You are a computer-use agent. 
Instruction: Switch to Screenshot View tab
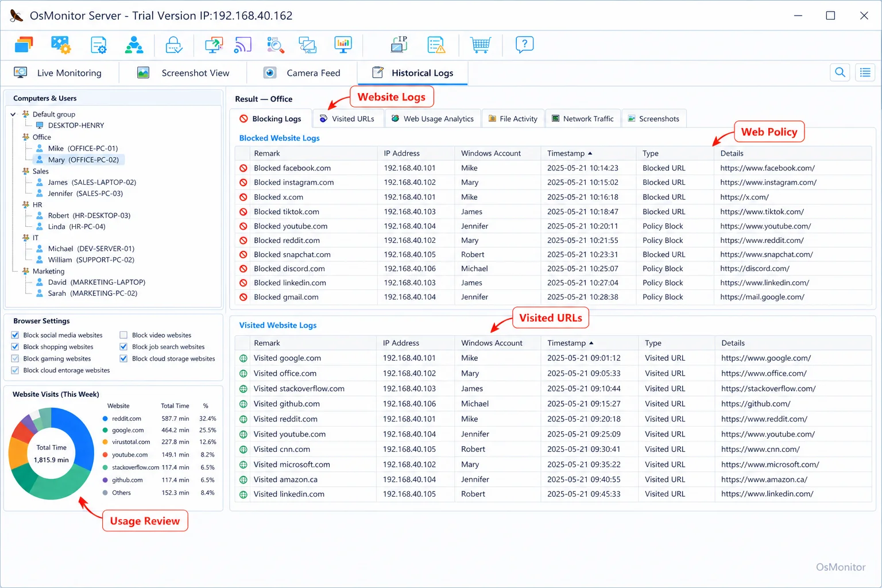click(x=183, y=73)
